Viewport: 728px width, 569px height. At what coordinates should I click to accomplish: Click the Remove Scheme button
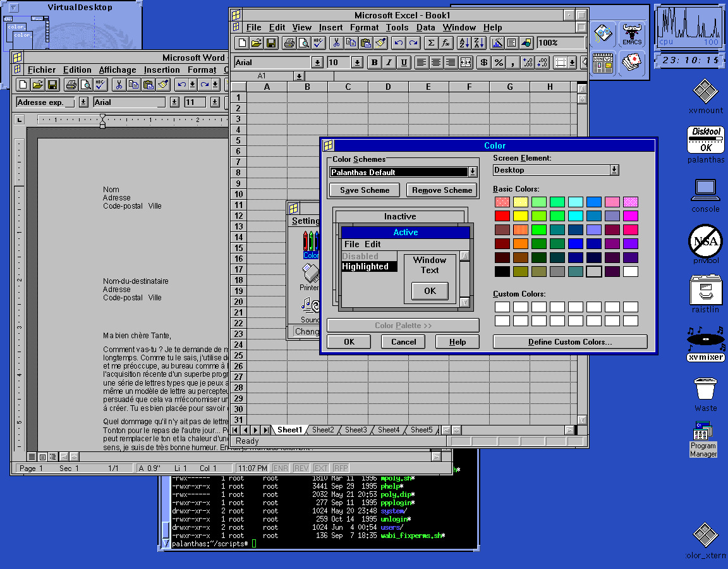tap(442, 190)
